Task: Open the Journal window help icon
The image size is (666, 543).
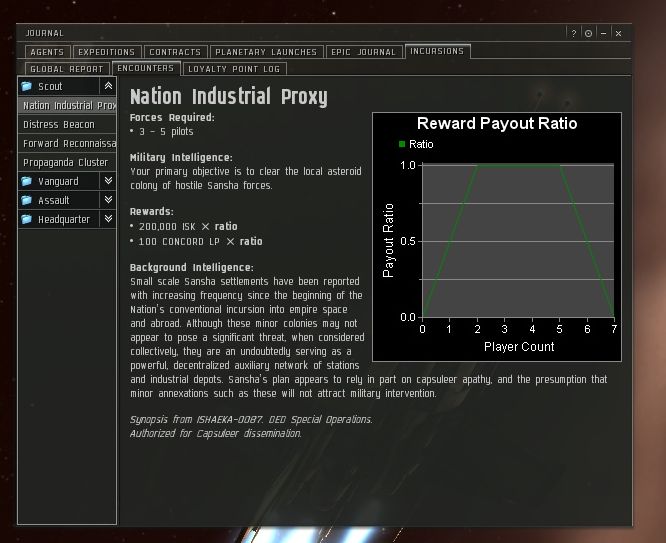Action: (x=574, y=33)
